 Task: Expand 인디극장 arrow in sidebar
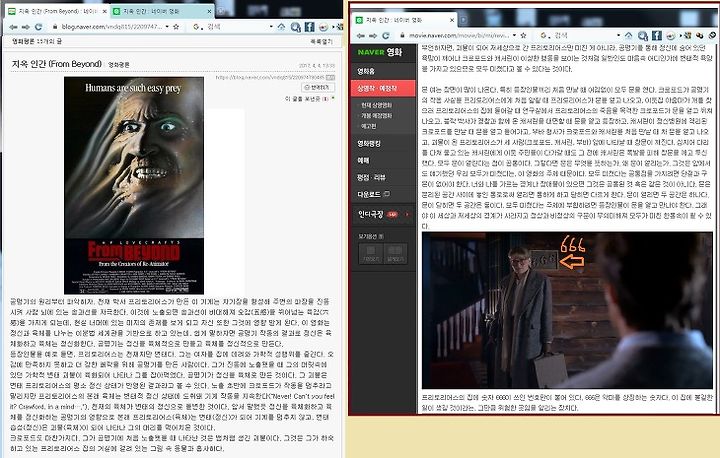pyautogui.click(x=407, y=214)
